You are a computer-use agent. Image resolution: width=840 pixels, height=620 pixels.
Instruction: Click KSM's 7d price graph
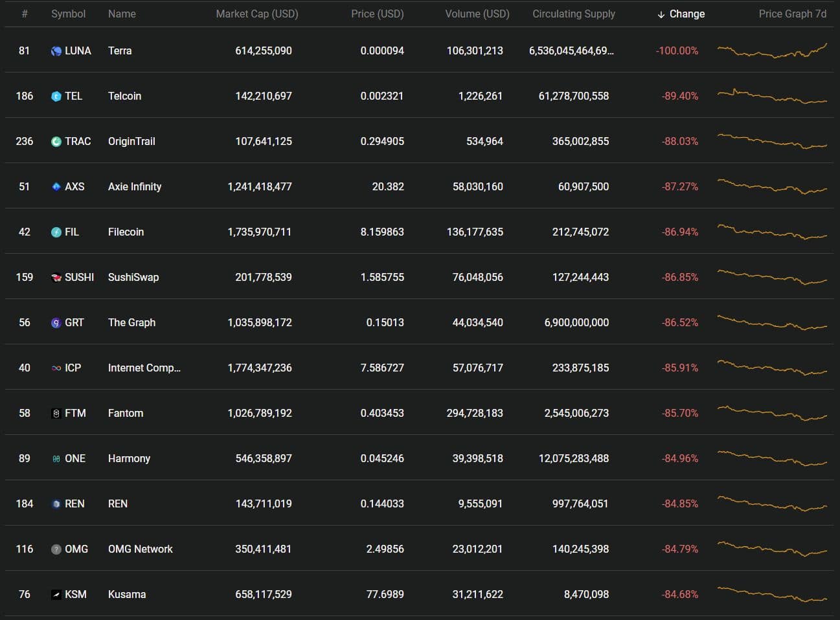tap(772, 594)
